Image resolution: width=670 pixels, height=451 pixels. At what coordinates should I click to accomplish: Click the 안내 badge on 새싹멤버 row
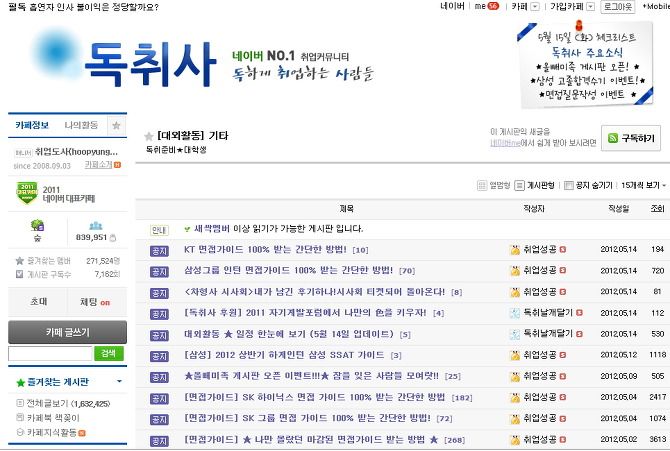pyautogui.click(x=159, y=230)
